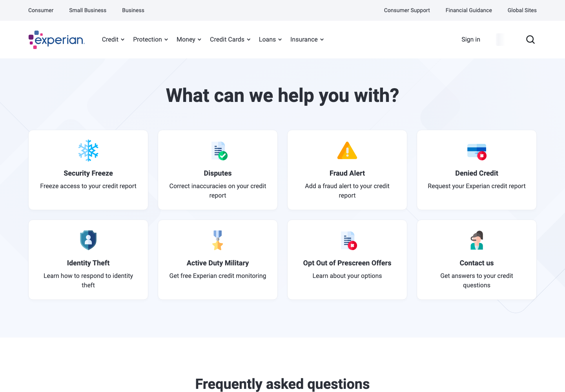
Task: Open the Disputes title link
Action: [x=218, y=173]
